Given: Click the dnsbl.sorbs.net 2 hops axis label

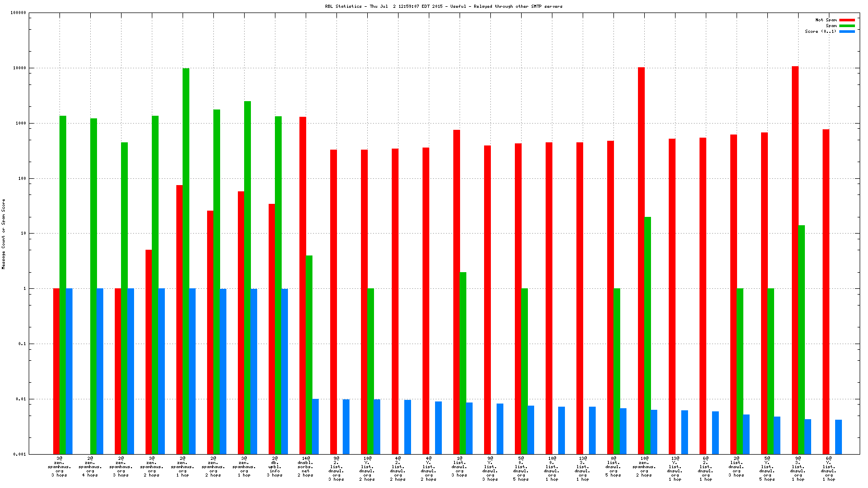Looking at the screenshot, I should coord(306,467).
